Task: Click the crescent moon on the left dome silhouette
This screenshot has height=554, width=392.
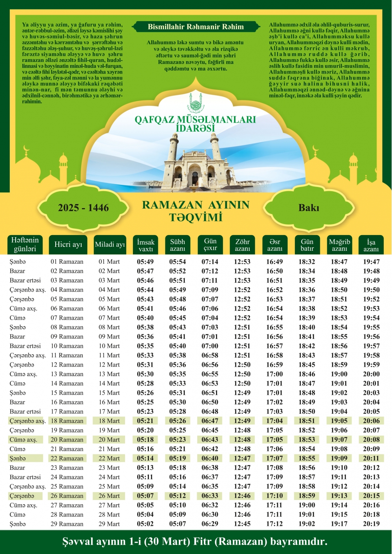Action: pyautogui.click(x=27, y=149)
